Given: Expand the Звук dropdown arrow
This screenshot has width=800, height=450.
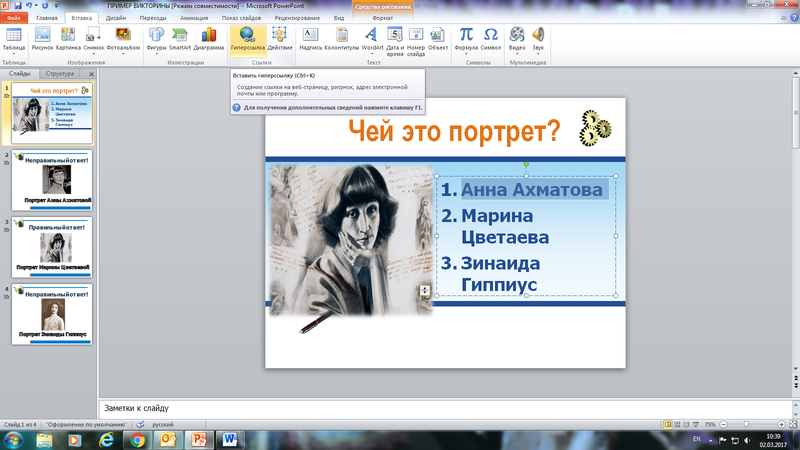Looking at the screenshot, I should click(x=538, y=53).
